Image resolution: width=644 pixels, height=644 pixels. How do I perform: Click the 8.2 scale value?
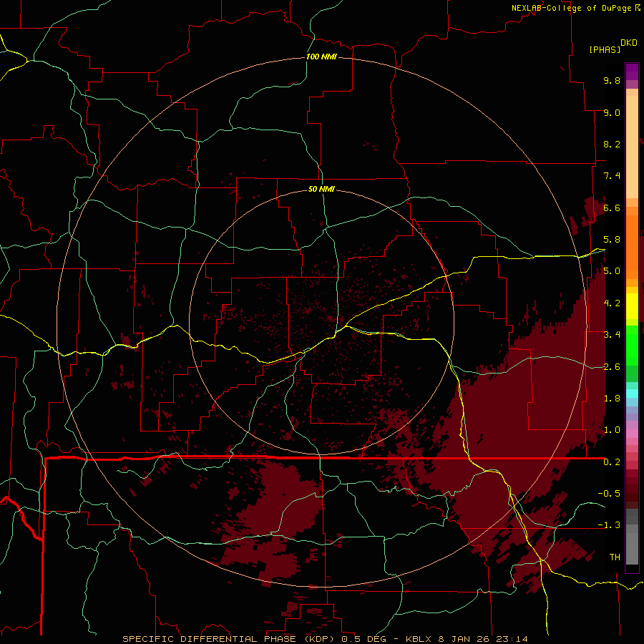(x=612, y=144)
